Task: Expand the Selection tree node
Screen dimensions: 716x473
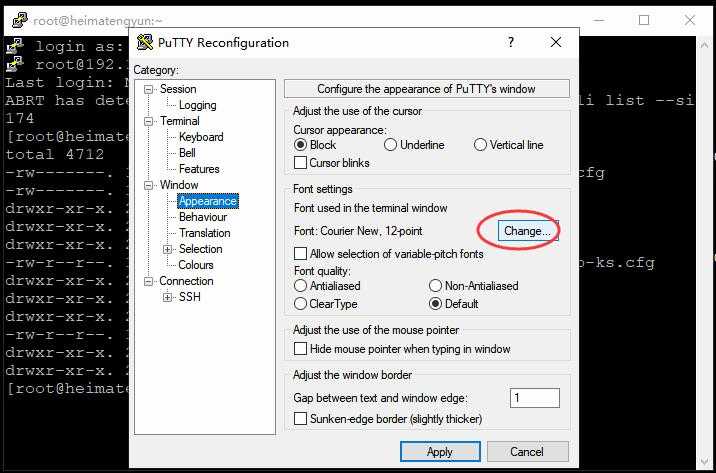Action: (168, 249)
